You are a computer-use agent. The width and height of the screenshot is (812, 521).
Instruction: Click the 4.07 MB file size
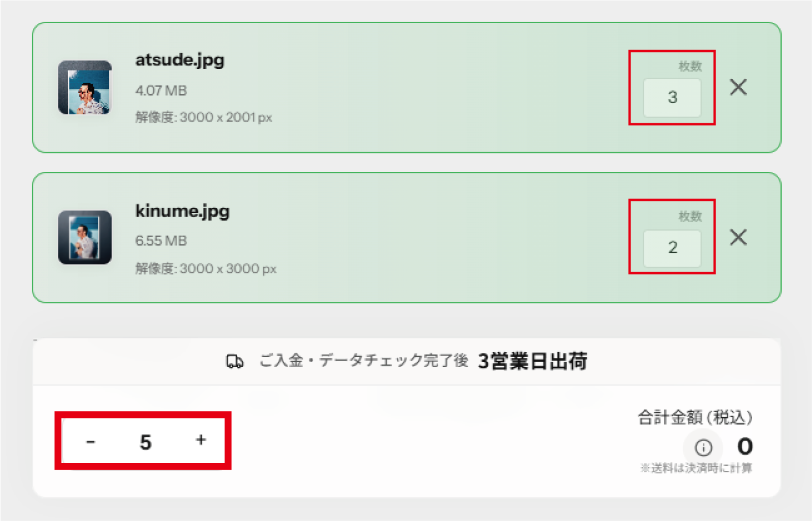point(161,90)
